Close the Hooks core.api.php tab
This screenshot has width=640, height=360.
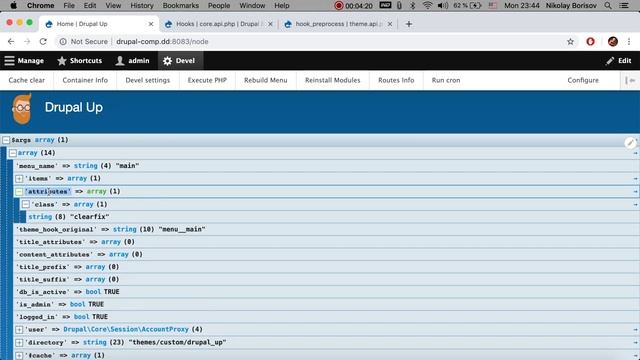click(x=270, y=24)
